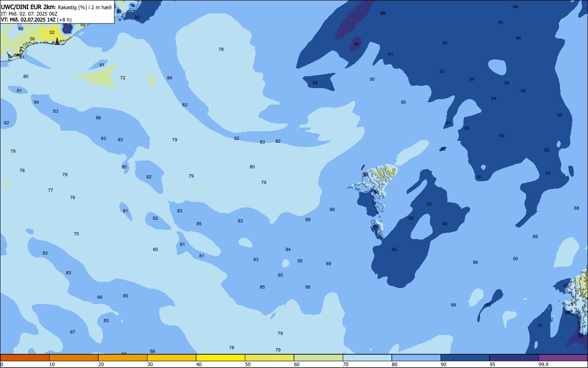Click the humidity value '75' on the map
The image size is (588, 368).
(x=76, y=234)
